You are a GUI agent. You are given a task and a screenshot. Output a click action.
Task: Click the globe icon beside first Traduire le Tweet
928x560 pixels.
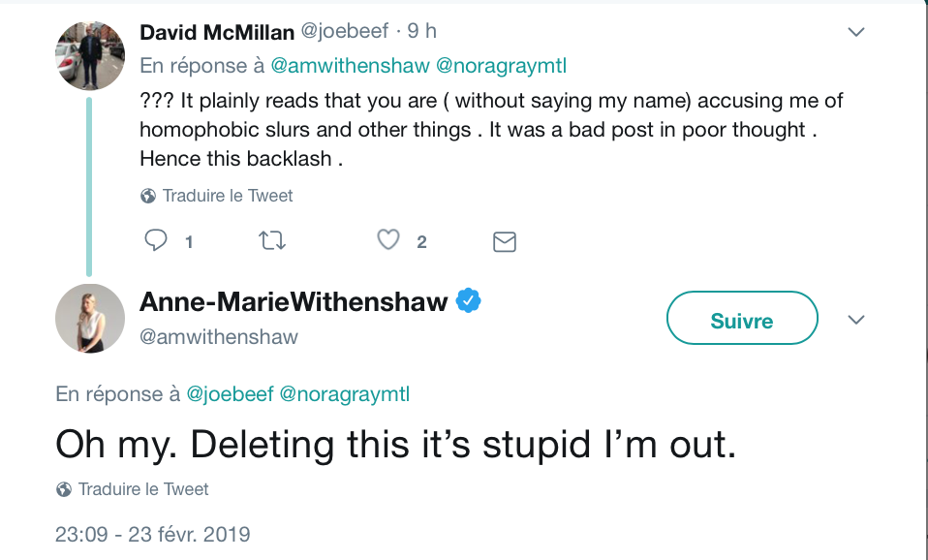coord(148,196)
